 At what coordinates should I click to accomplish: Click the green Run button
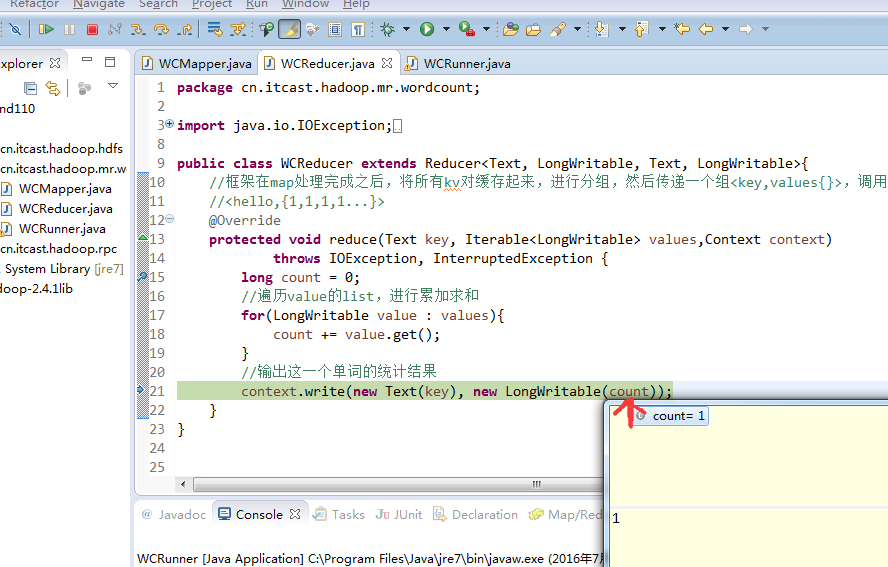point(427,29)
